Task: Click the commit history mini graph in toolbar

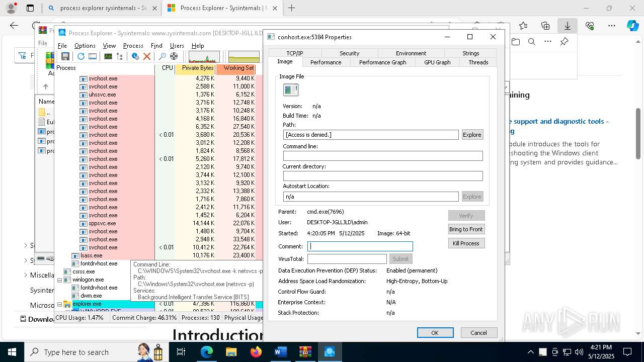Action: pos(244,57)
